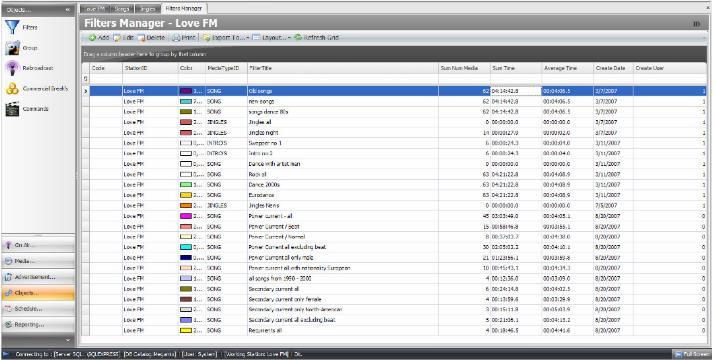Open Commands in the Objects sidebar
715x360 pixels.
[x=27, y=109]
